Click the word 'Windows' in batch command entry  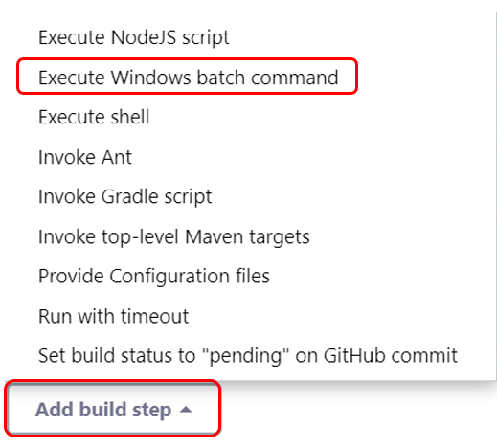pos(150,78)
